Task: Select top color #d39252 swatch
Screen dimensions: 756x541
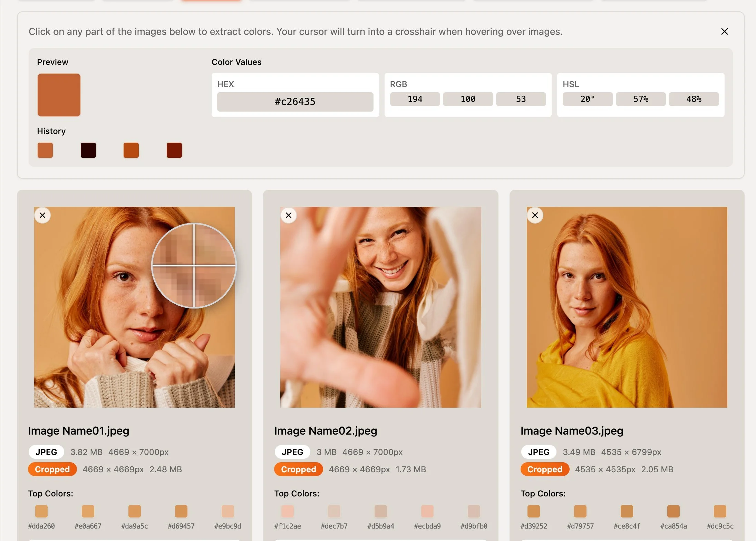Action: tap(533, 511)
